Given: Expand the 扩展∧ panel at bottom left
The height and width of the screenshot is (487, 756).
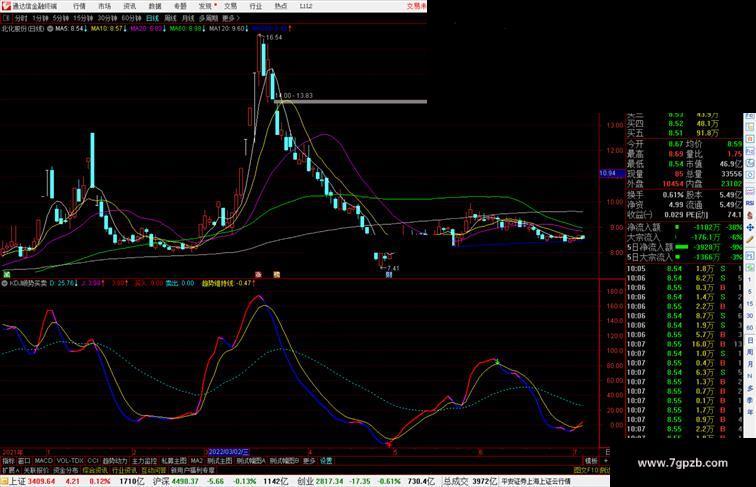Looking at the screenshot, I should (x=10, y=470).
